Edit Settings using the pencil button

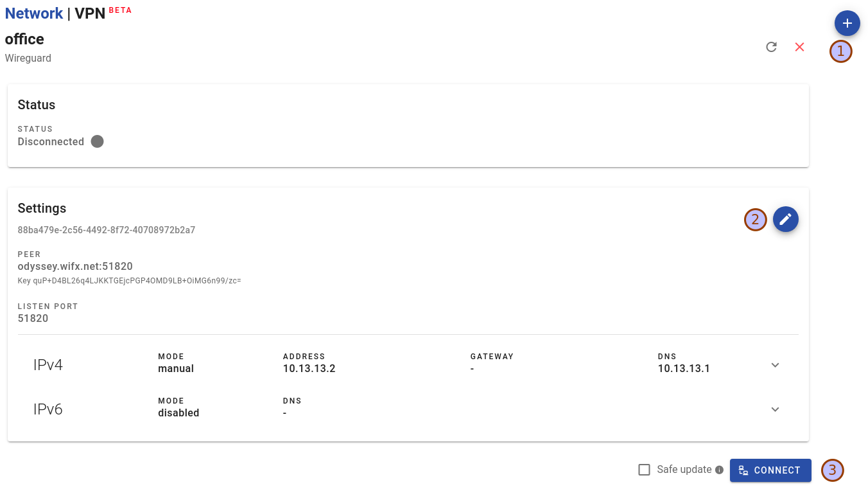(785, 220)
